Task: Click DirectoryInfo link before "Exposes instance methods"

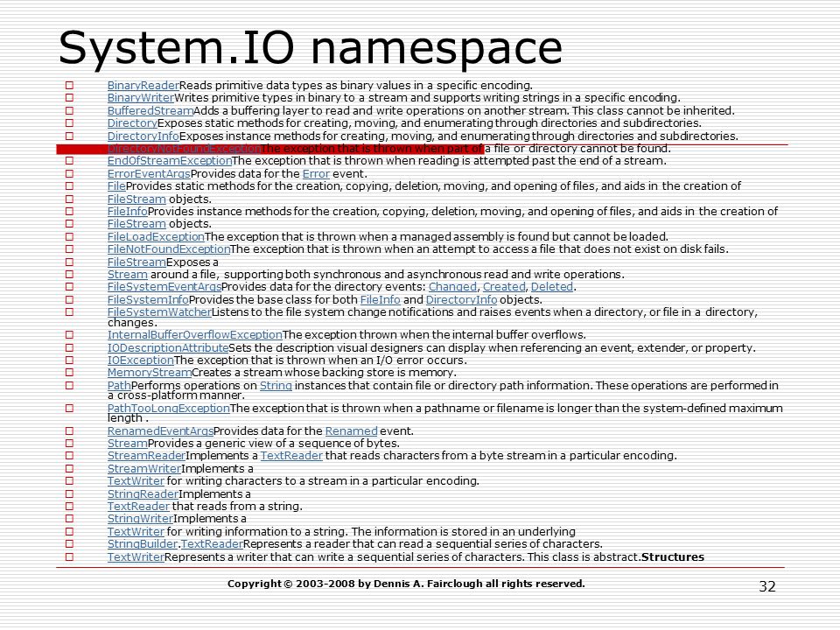Action: click(x=143, y=136)
